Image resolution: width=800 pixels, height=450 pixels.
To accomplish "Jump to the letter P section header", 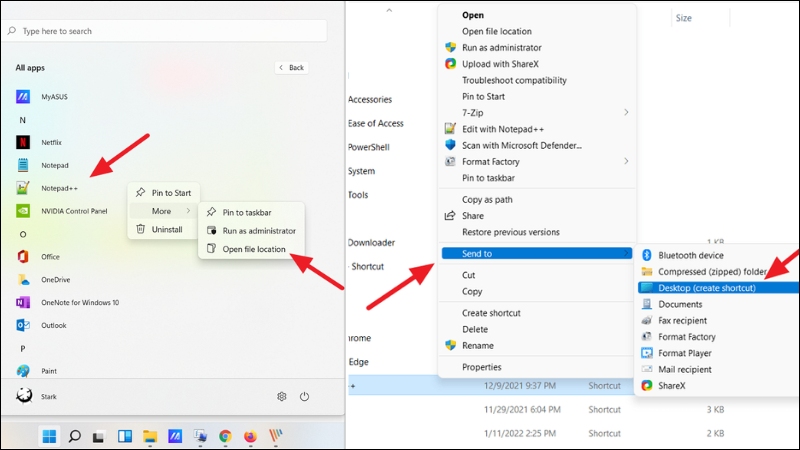I will point(22,348).
